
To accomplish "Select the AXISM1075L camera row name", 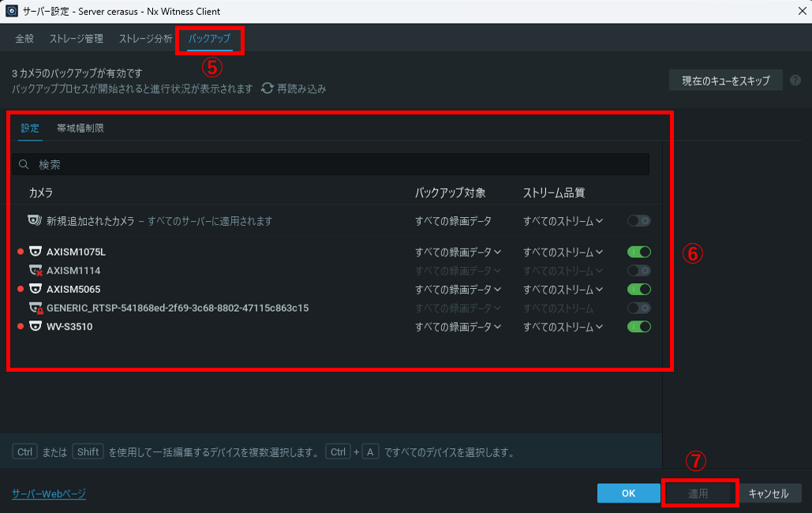I will pyautogui.click(x=76, y=252).
